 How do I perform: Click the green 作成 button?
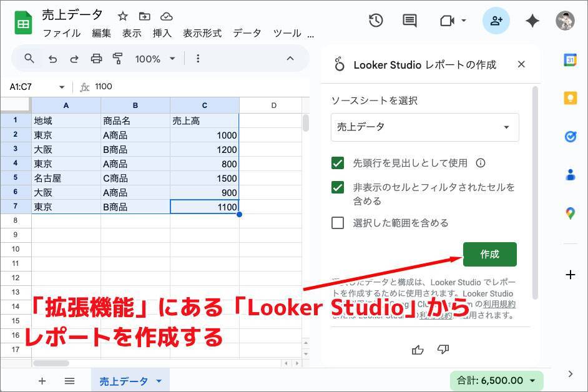(489, 254)
